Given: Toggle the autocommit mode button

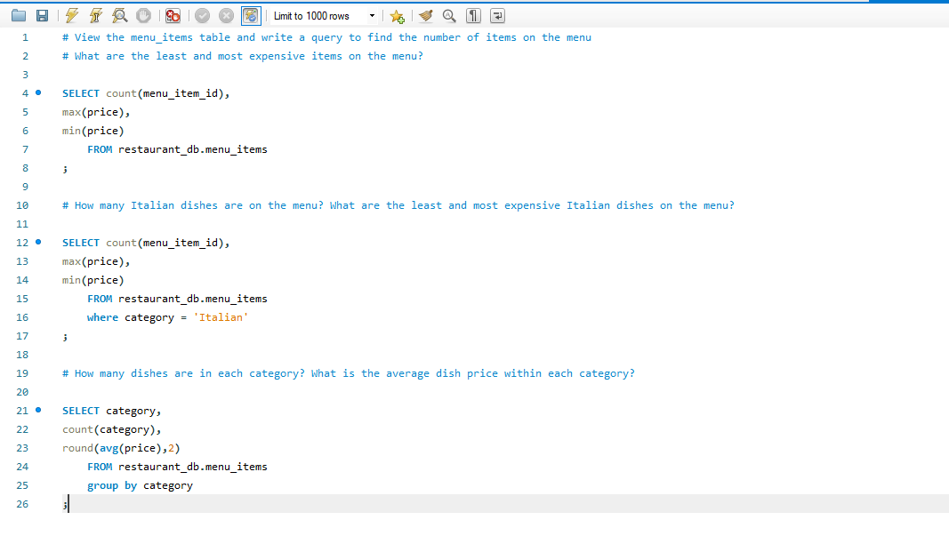Looking at the screenshot, I should coord(251,16).
